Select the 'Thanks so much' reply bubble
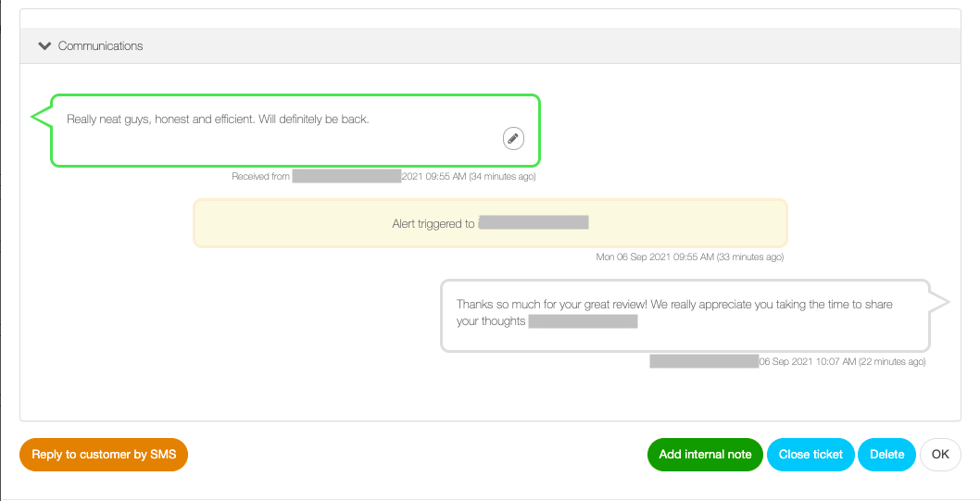980x501 pixels. [x=685, y=316]
